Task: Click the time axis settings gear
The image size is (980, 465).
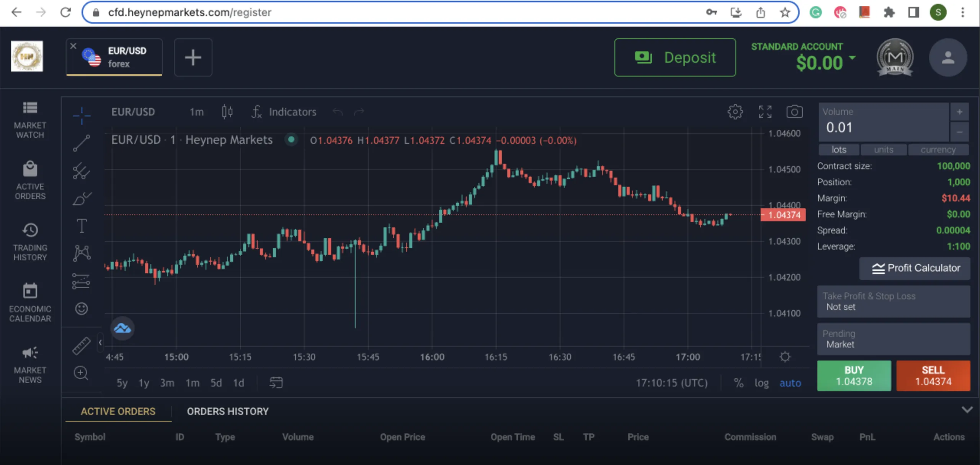Action: click(785, 357)
